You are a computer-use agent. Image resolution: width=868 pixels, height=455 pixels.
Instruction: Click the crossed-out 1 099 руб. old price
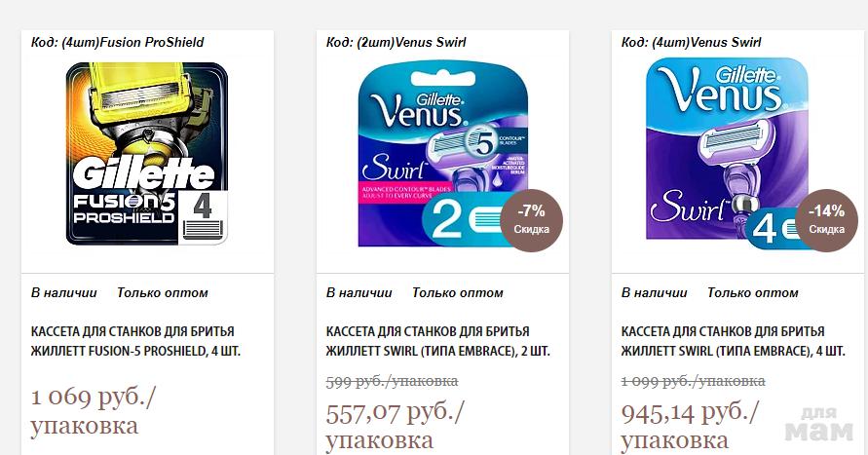click(x=693, y=381)
